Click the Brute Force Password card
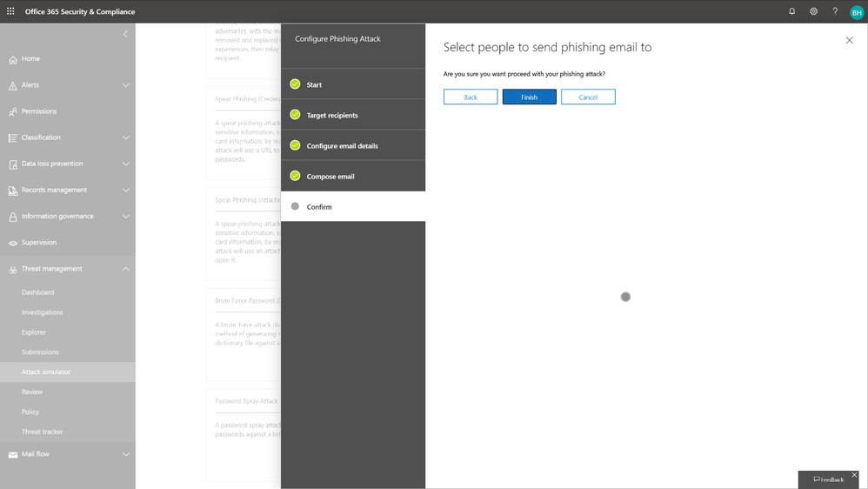The height and width of the screenshot is (489, 868). [244, 334]
